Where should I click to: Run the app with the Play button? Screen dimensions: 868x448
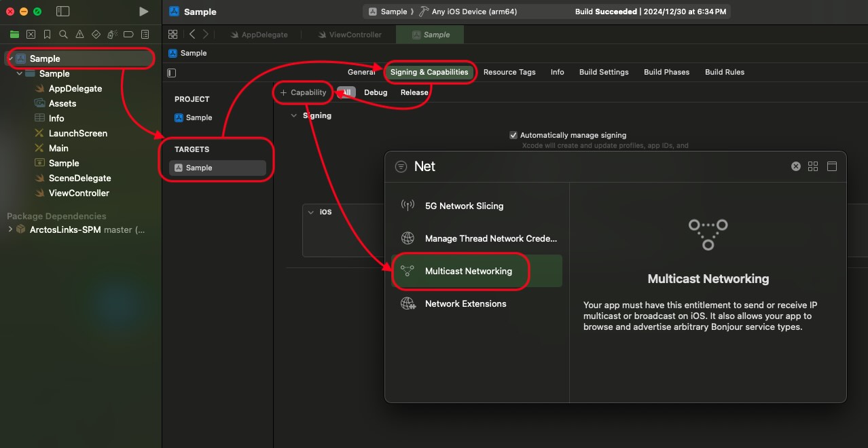tap(143, 12)
